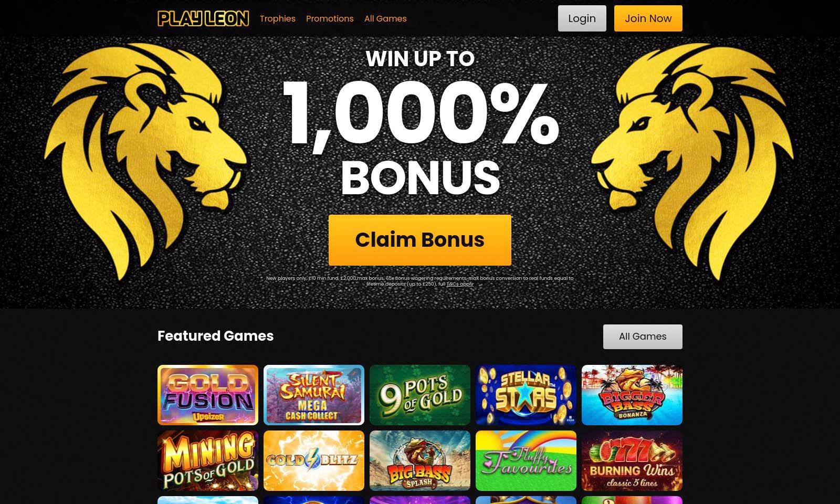Viewport: 840px width, 504px height.
Task: Select the 9 Pots of Gold game
Action: (x=420, y=395)
